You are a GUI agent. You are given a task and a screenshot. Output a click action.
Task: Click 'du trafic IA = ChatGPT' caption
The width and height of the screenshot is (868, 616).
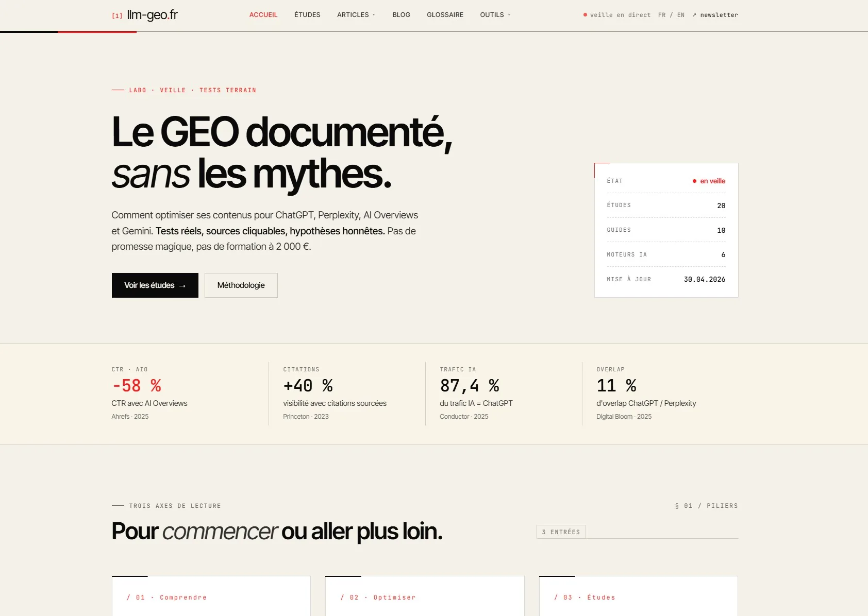pyautogui.click(x=476, y=403)
